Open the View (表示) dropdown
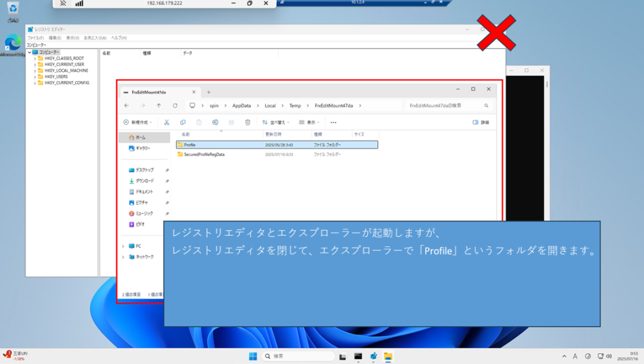This screenshot has height=364, width=644. (x=309, y=123)
